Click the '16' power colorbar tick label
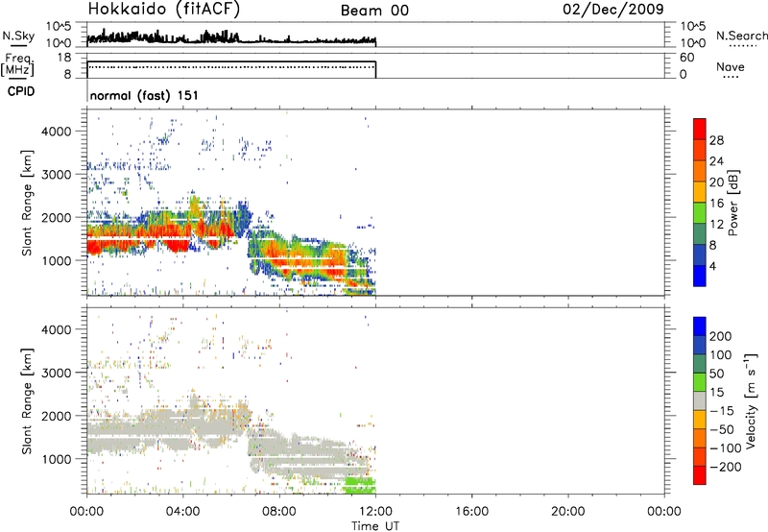The height and width of the screenshot is (532, 768). tap(716, 204)
